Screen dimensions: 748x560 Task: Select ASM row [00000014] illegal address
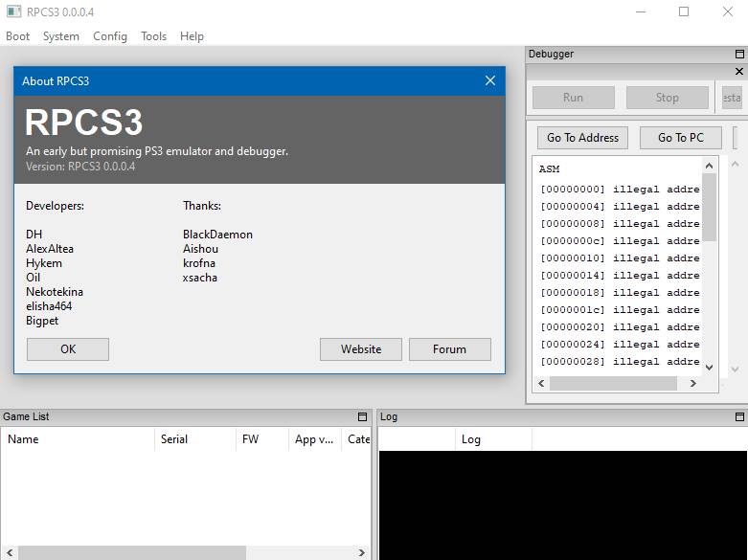click(x=620, y=276)
